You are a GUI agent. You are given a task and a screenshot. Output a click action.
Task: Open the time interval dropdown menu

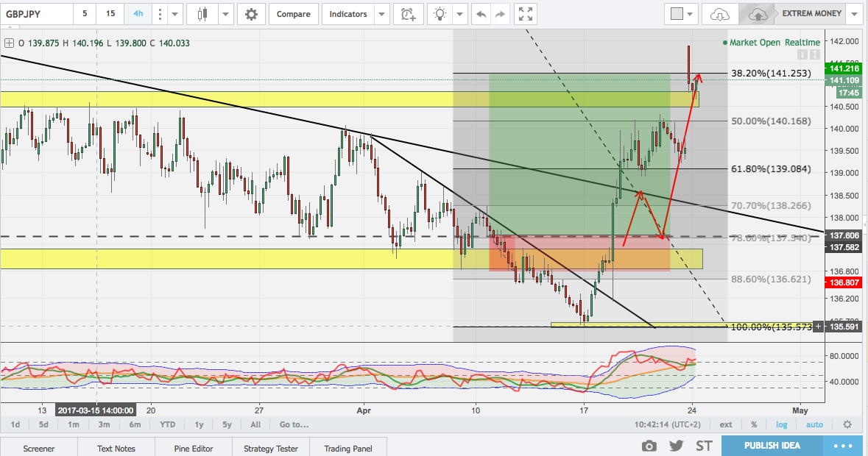click(x=174, y=14)
